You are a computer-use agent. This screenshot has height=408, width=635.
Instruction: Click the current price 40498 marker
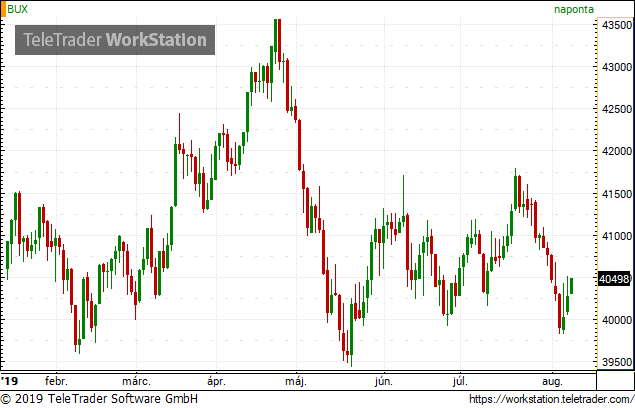click(615, 279)
